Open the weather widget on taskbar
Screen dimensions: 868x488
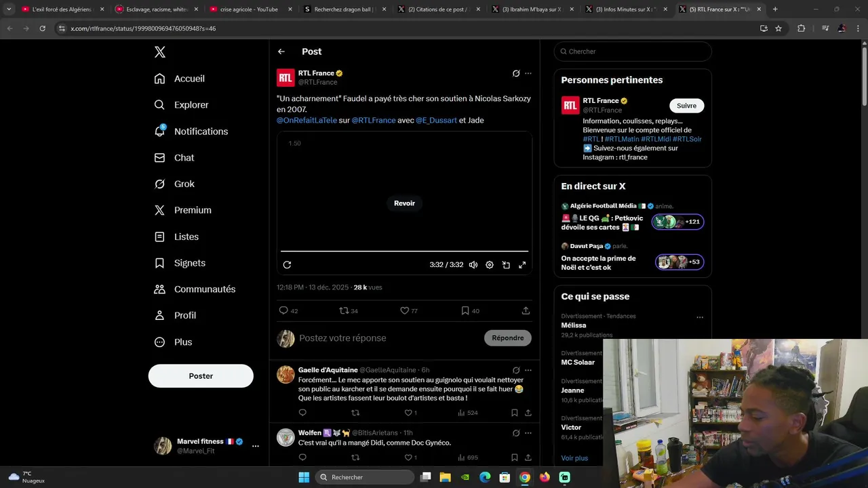(26, 477)
